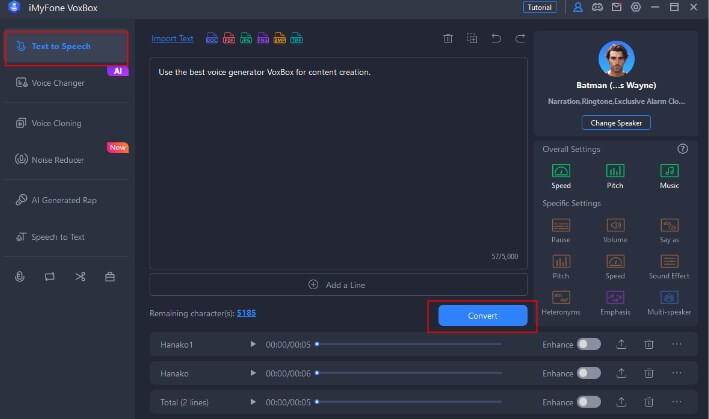Click the Convert button
Screen dimensions: 709x419
tap(482, 315)
